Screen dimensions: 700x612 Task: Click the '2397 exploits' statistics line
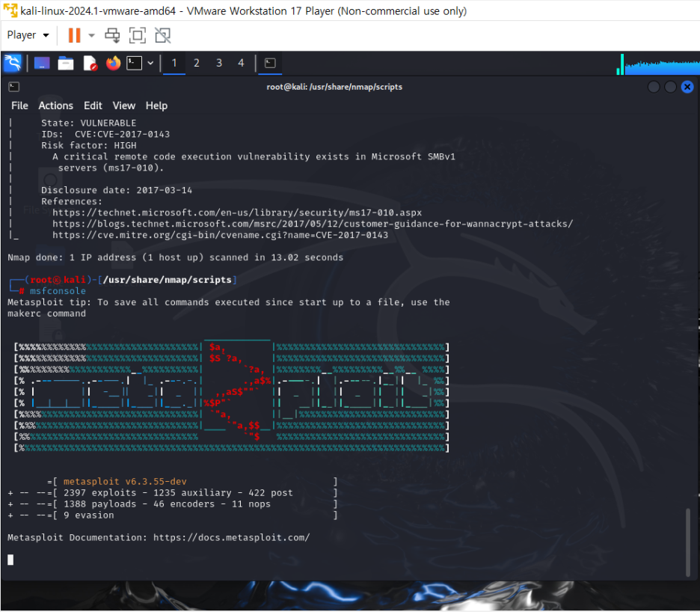pyautogui.click(x=178, y=493)
